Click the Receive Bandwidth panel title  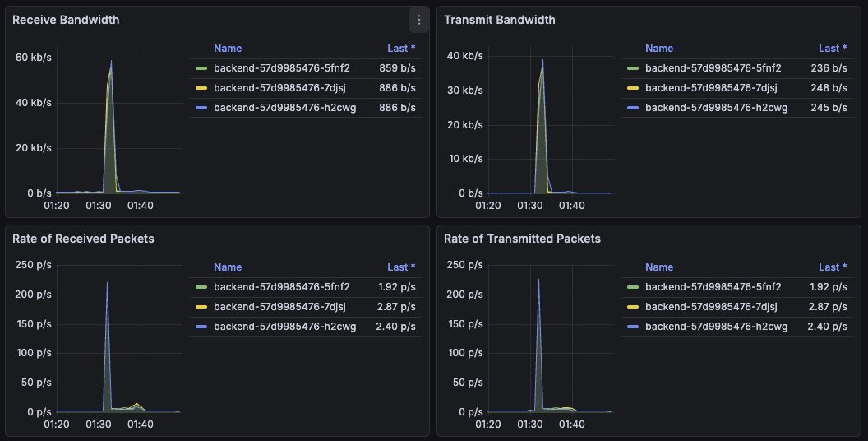coord(66,20)
